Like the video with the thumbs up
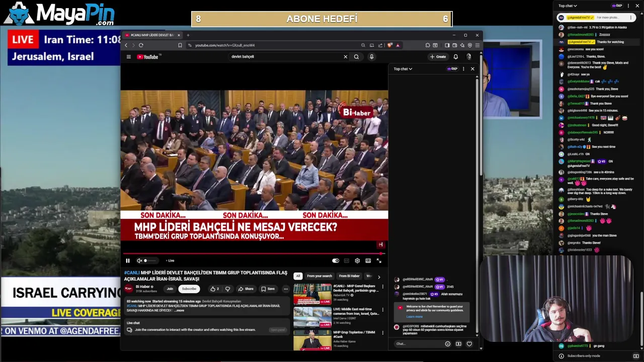 215,289
